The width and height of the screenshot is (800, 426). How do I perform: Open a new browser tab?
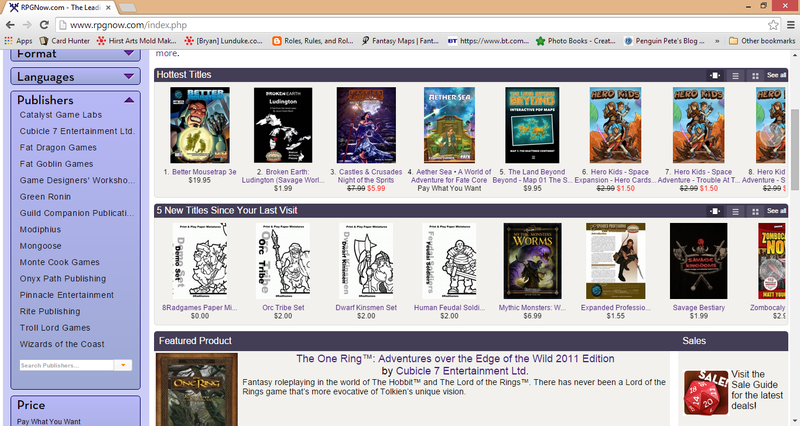(x=127, y=8)
